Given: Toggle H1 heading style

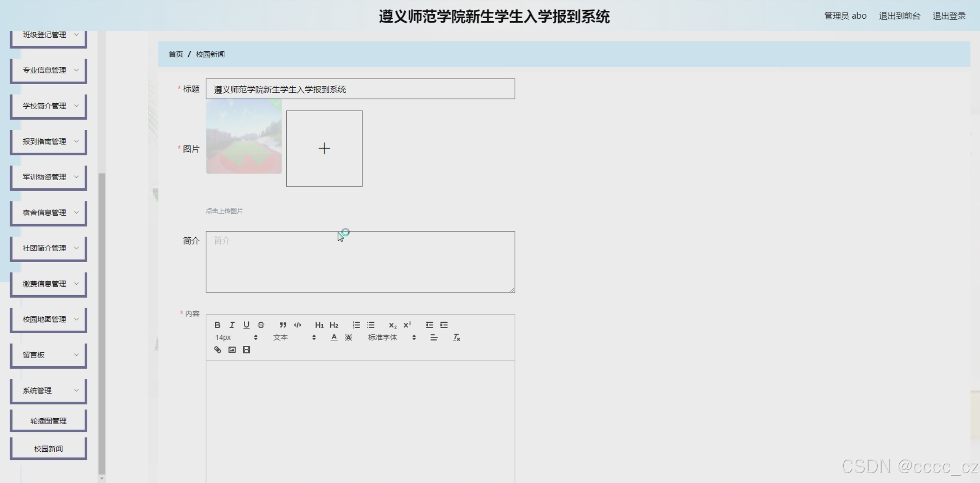Looking at the screenshot, I should click(319, 325).
